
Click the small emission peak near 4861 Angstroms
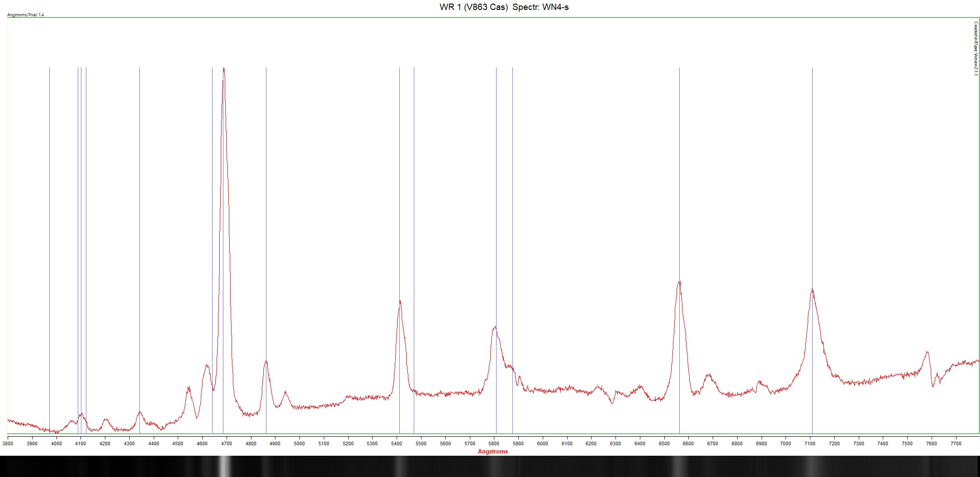[266, 362]
